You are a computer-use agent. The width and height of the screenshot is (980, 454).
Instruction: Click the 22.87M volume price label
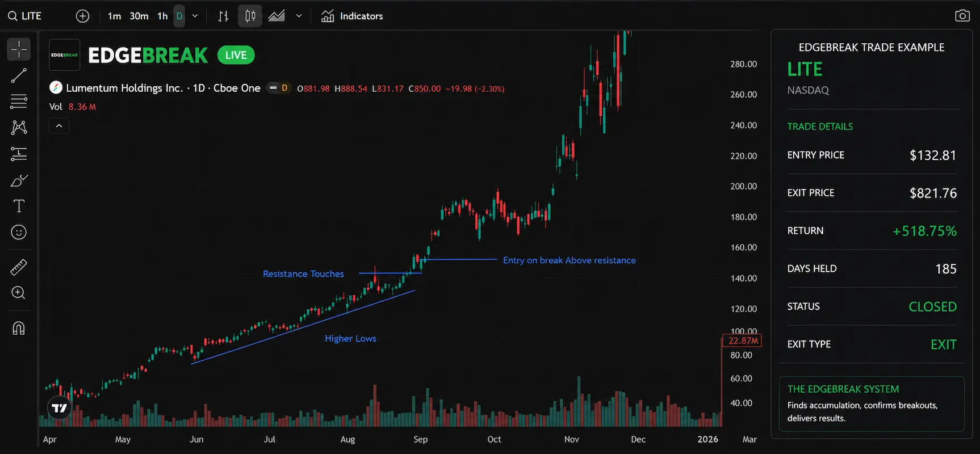coord(743,340)
